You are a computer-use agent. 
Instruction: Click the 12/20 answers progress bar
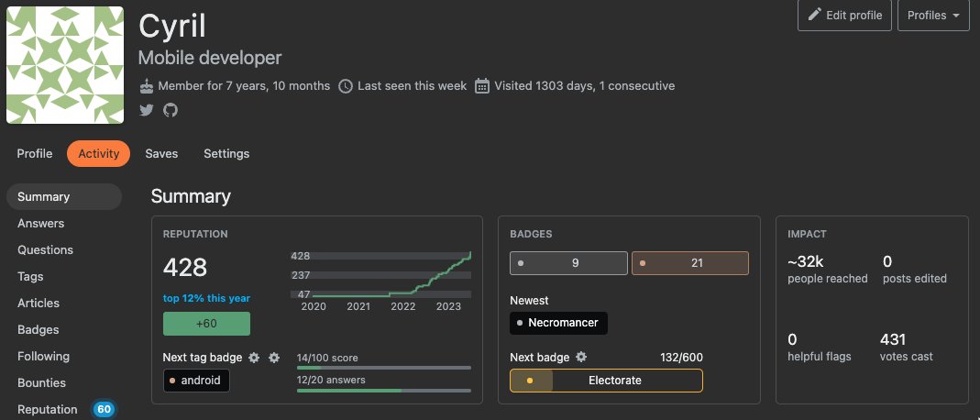384,391
